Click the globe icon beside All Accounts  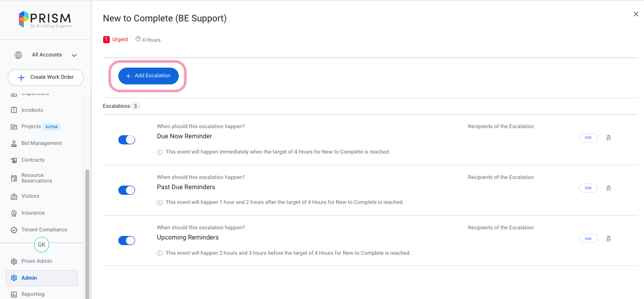pyautogui.click(x=18, y=55)
